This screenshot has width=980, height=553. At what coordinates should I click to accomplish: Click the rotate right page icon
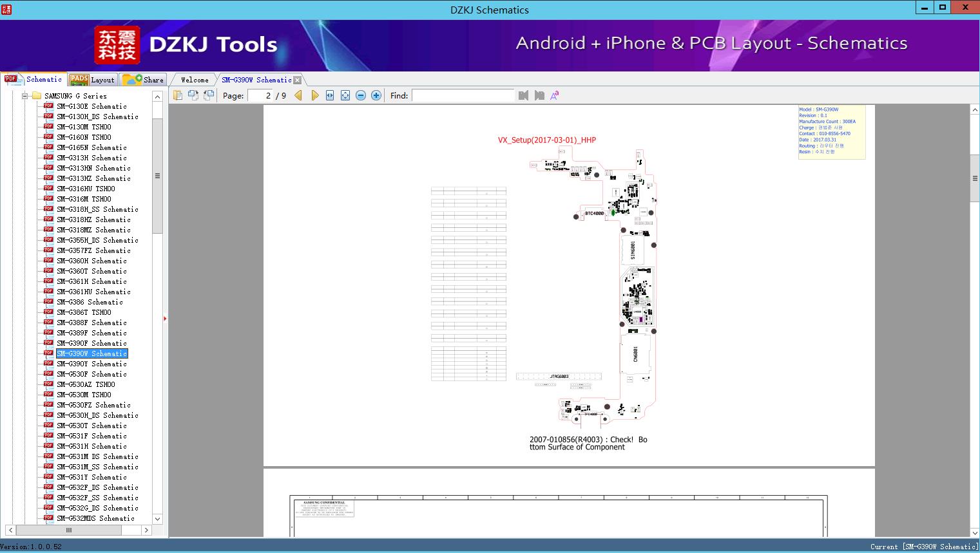click(208, 95)
